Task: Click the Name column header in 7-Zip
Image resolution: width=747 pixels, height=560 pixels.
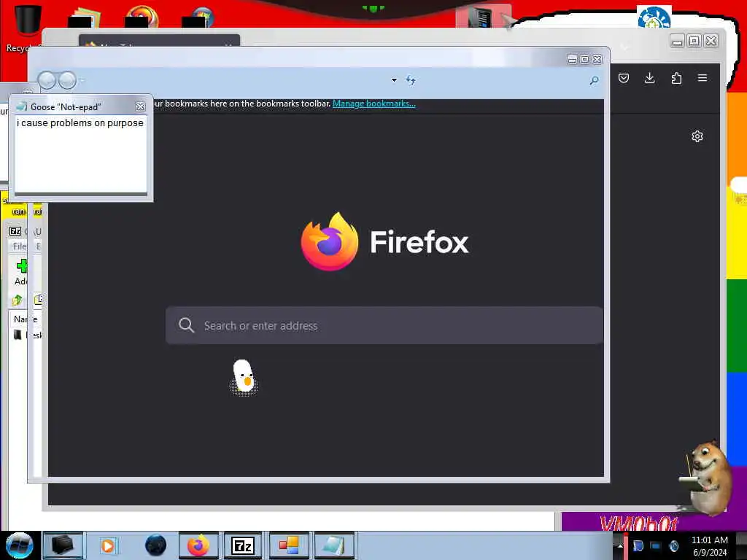Action: tap(26, 319)
